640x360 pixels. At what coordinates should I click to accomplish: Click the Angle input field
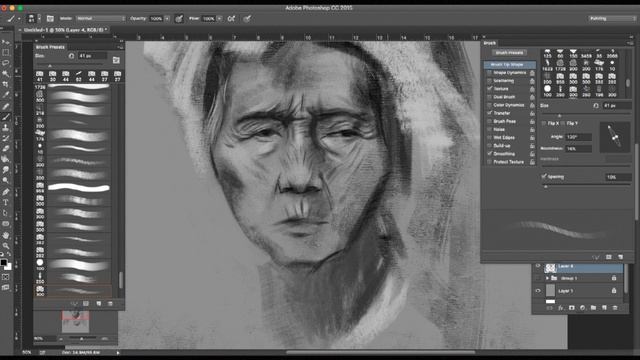[578, 137]
